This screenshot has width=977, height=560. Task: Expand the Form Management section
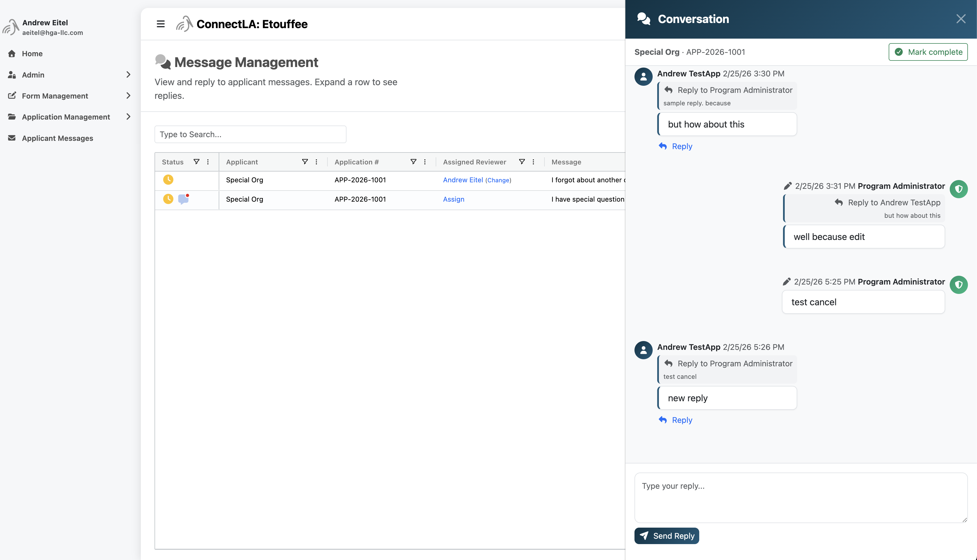point(128,96)
